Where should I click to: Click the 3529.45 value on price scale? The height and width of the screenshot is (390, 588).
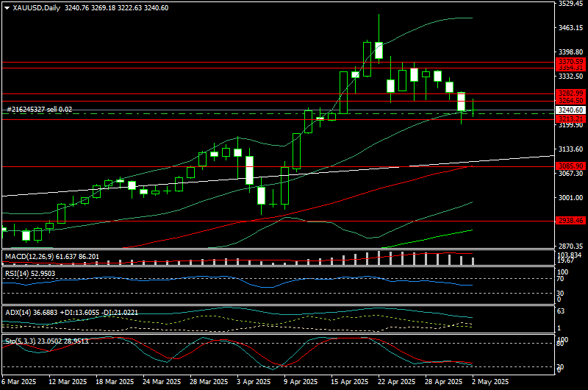(570, 4)
